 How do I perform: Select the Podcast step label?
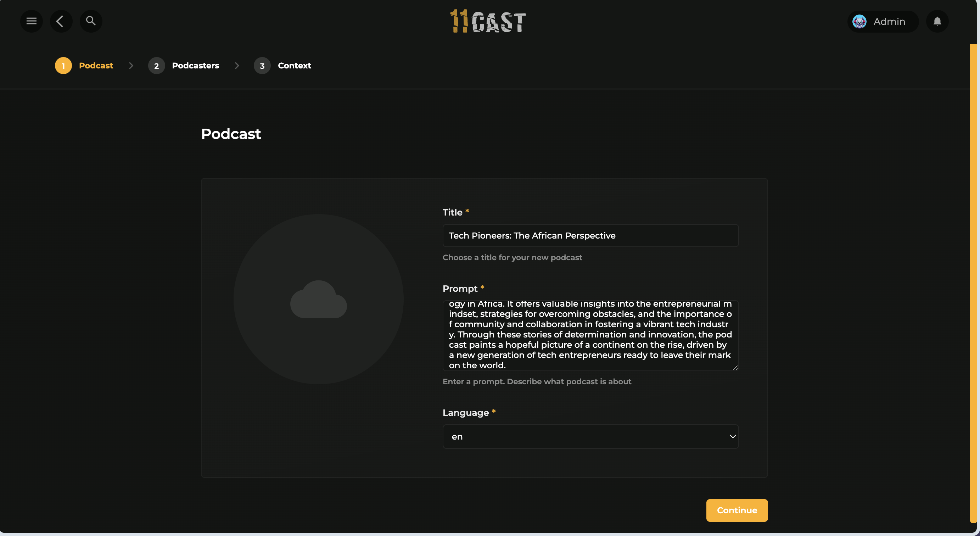pyautogui.click(x=96, y=66)
